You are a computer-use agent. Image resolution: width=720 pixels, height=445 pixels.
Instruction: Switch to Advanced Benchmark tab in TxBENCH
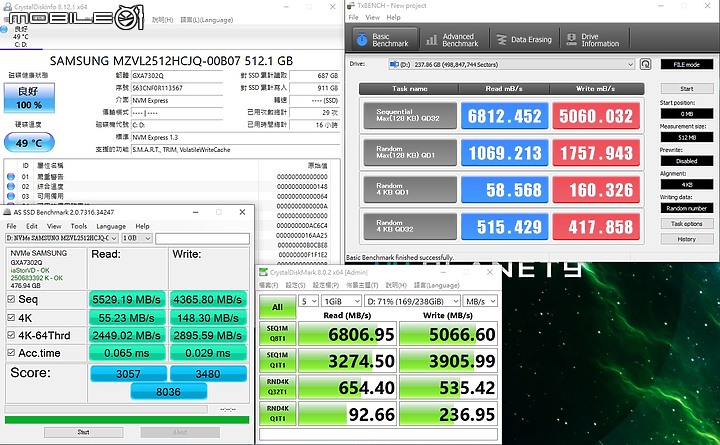click(453, 39)
